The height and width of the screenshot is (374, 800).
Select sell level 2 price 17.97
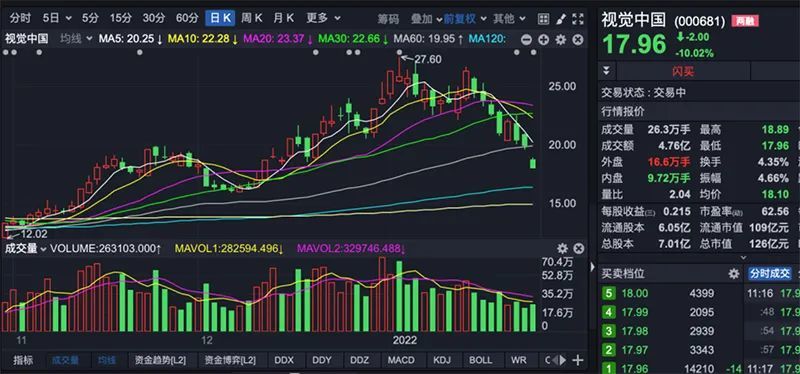pos(635,350)
